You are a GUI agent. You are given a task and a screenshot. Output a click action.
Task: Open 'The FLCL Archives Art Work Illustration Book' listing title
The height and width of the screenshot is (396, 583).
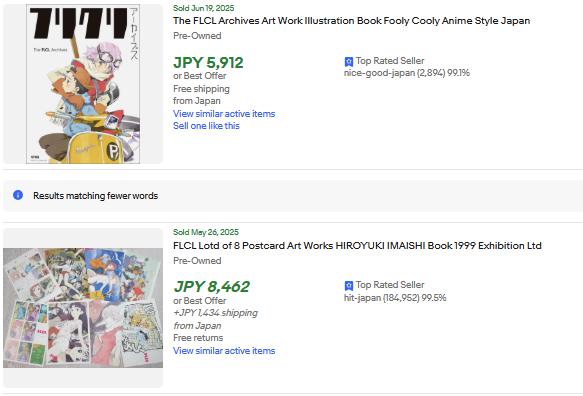click(351, 21)
